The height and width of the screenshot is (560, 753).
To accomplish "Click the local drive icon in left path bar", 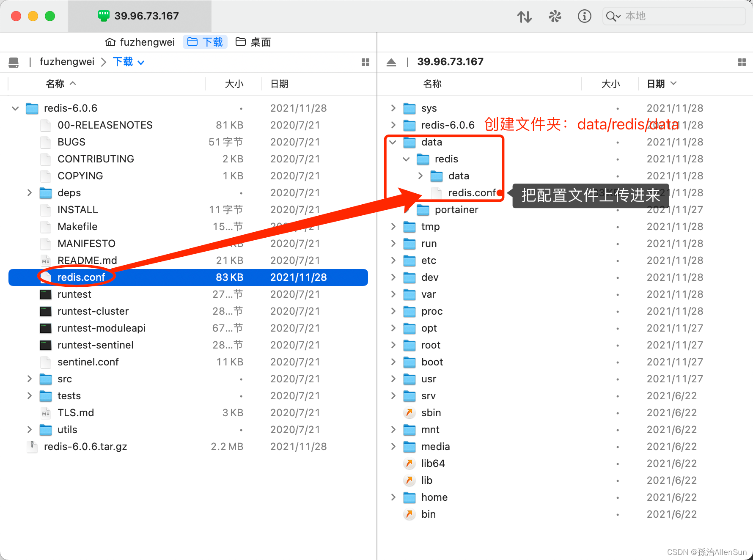I will pos(14,63).
